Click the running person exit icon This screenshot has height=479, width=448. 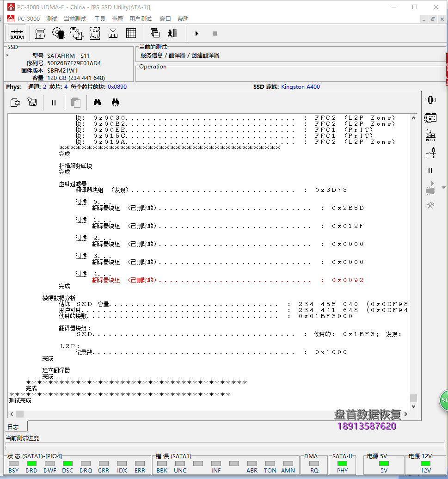click(172, 33)
